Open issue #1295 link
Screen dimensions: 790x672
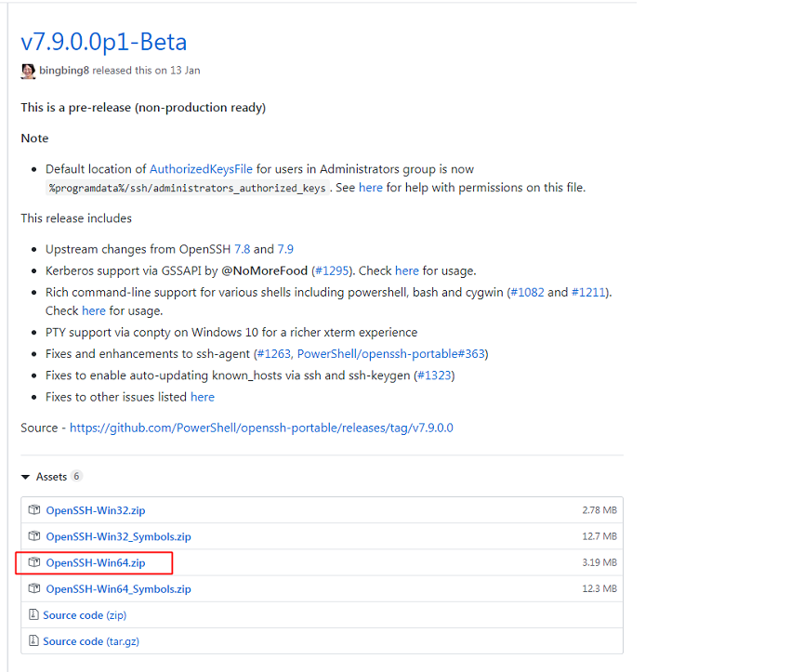click(332, 271)
